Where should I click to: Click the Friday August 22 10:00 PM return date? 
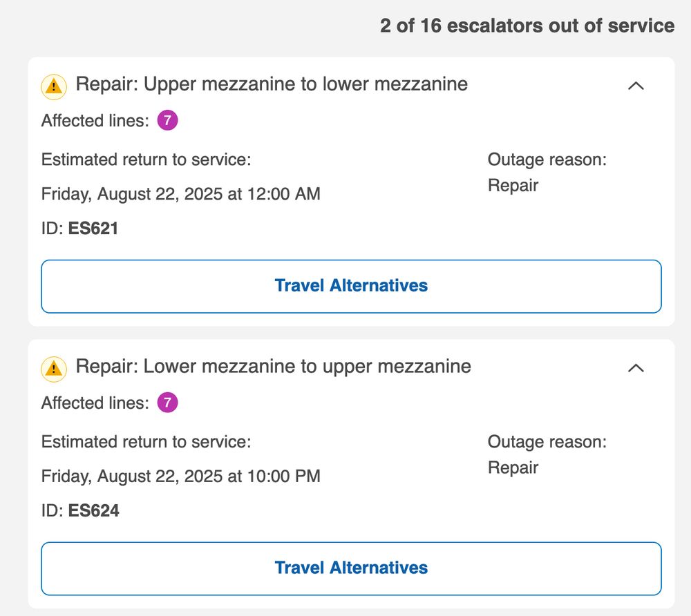(181, 477)
